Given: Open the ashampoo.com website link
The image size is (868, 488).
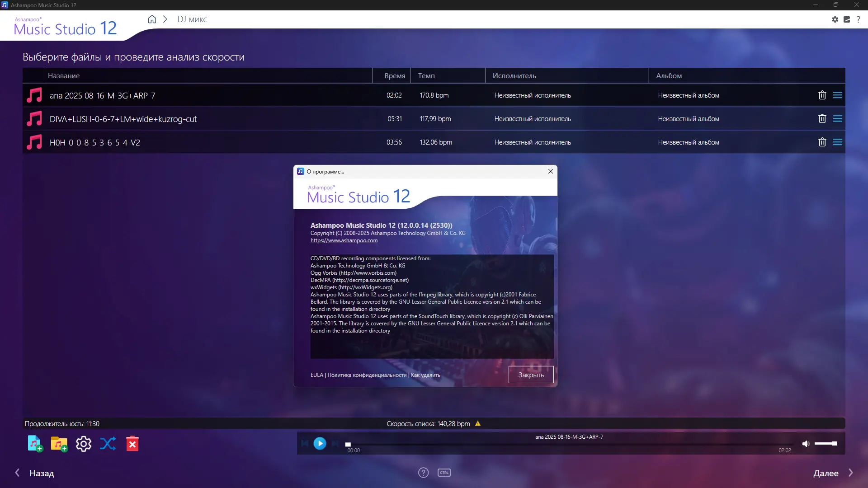Looking at the screenshot, I should 344,240.
